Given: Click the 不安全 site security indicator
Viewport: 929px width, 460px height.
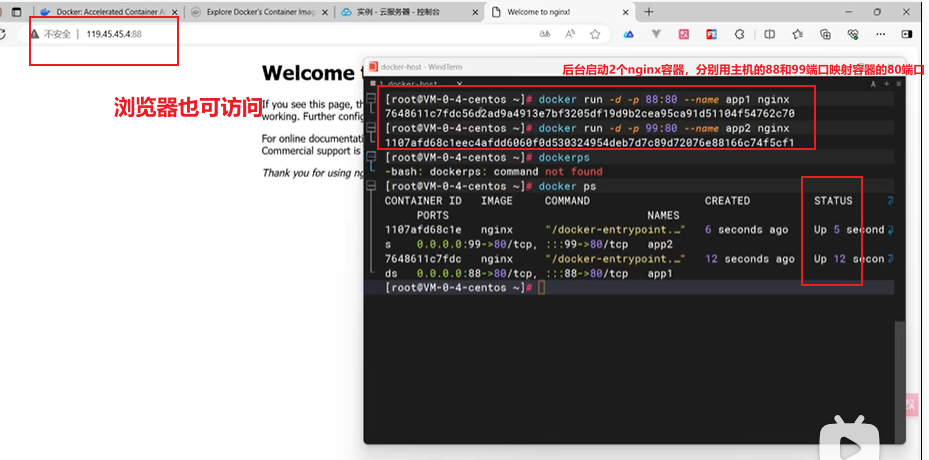Looking at the screenshot, I should [x=51, y=34].
